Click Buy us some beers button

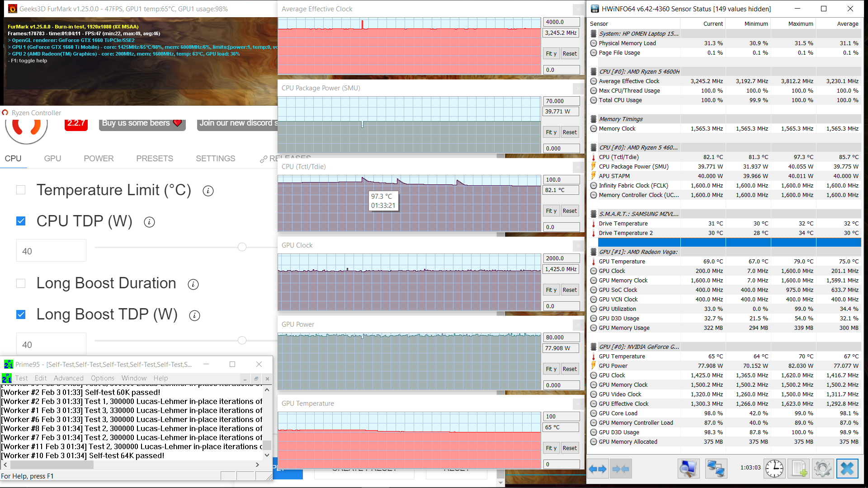pos(142,123)
